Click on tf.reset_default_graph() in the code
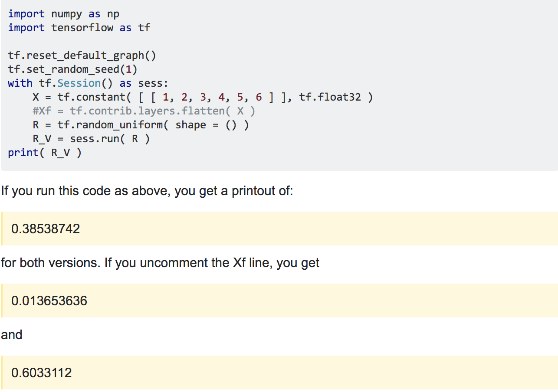Viewport: 558px width, 392px height. pyautogui.click(x=82, y=56)
